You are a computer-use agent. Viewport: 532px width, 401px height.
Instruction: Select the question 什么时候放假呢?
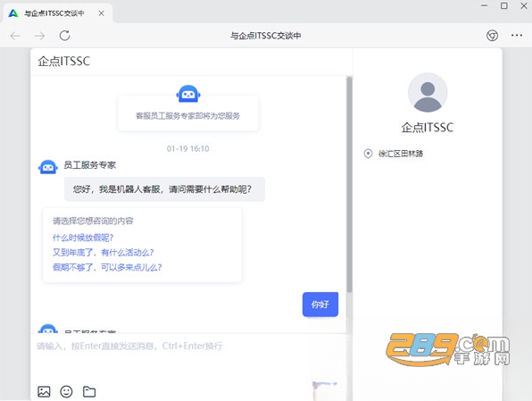click(x=83, y=238)
